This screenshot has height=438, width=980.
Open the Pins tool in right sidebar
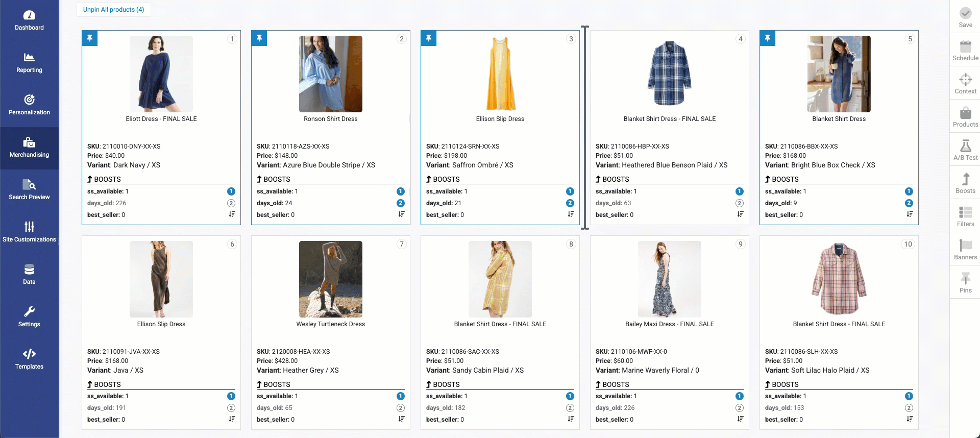pos(965,282)
